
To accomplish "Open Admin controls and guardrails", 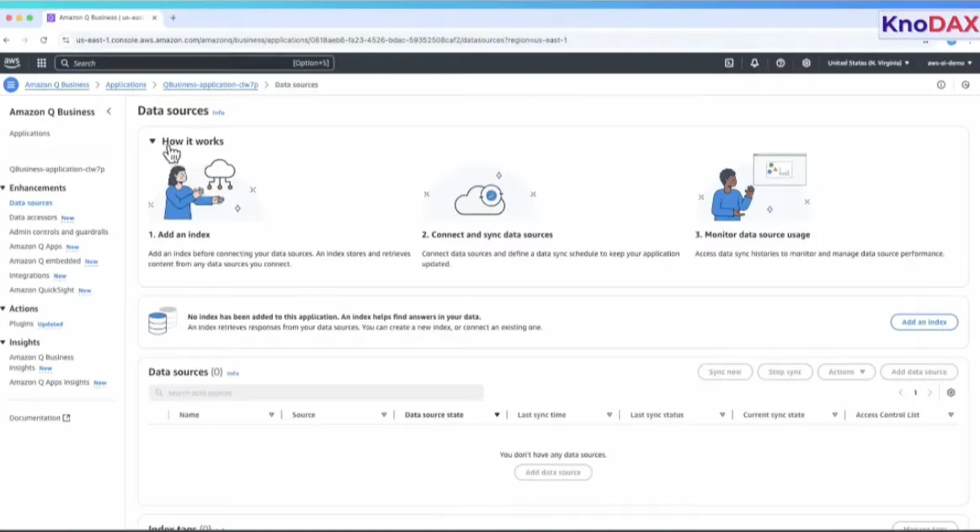I will coord(59,232).
